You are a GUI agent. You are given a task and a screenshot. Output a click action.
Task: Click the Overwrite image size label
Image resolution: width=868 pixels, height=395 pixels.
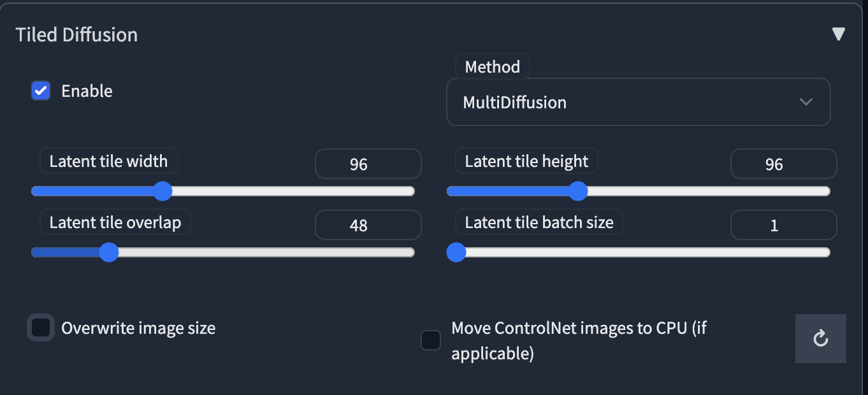138,328
